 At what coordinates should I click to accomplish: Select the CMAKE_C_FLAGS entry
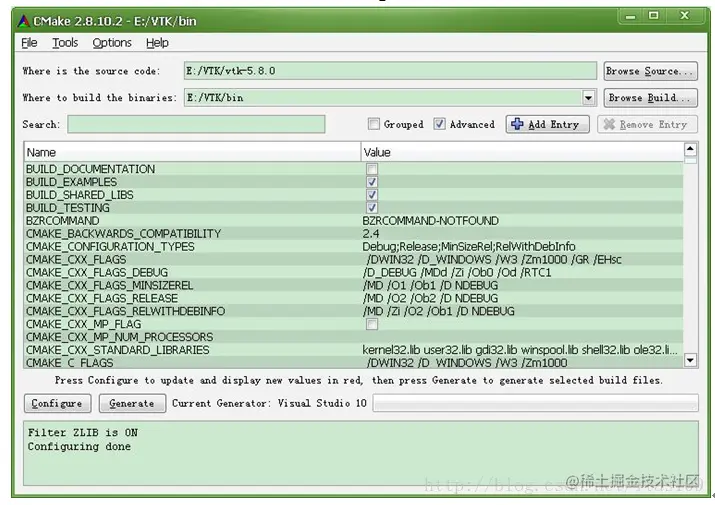(x=69, y=363)
